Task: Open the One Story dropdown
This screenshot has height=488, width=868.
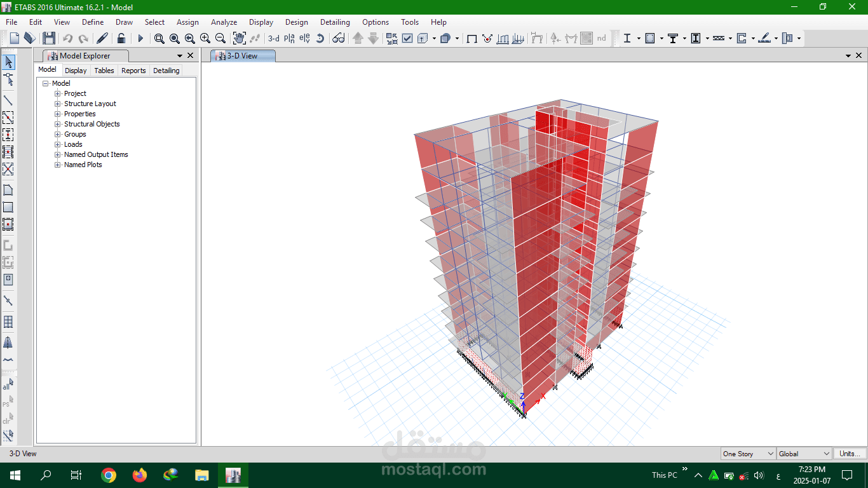Action: coord(749,454)
